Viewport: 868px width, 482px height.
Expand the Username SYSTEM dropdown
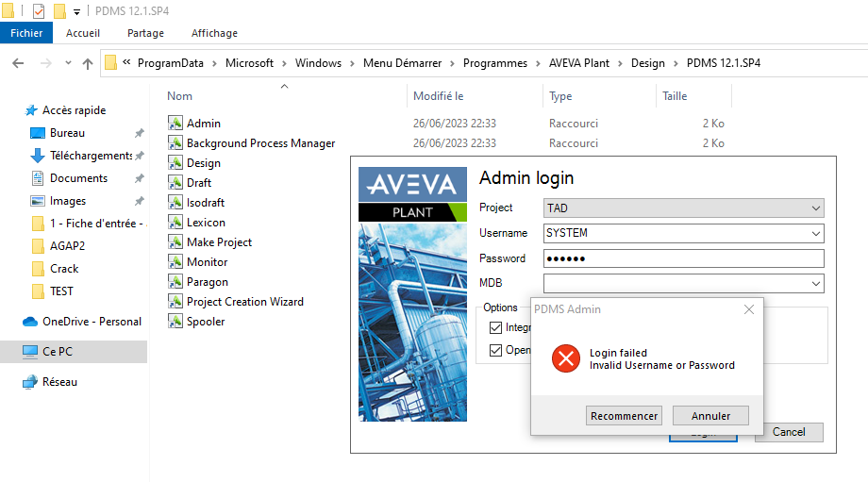click(815, 234)
